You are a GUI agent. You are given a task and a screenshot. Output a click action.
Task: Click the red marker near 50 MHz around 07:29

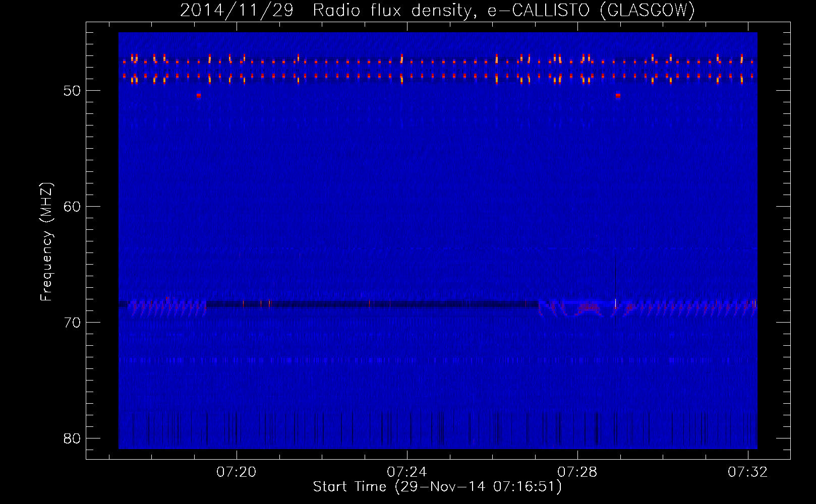coord(618,95)
